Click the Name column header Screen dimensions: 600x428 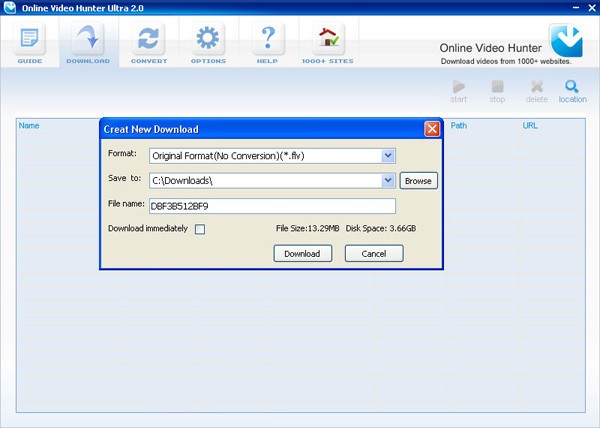click(29, 125)
